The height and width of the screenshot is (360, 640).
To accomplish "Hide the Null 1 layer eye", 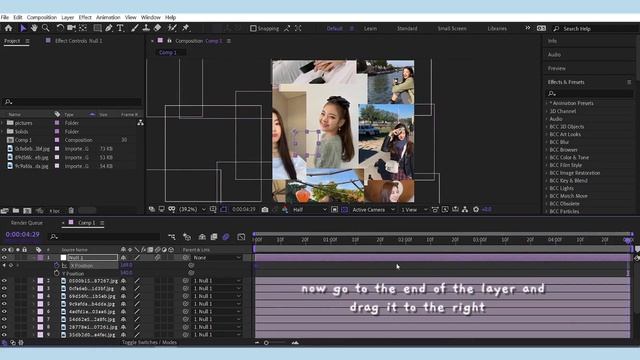I will 4,258.
